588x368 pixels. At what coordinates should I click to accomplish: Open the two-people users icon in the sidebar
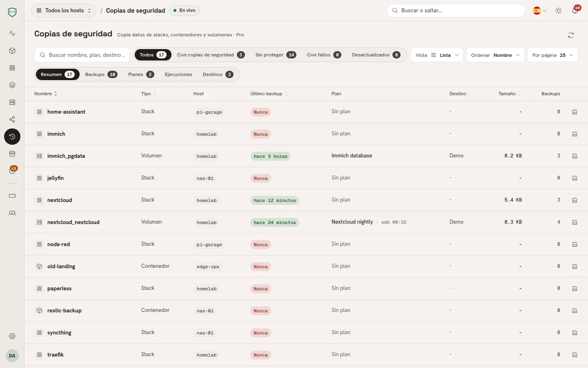coord(12,213)
